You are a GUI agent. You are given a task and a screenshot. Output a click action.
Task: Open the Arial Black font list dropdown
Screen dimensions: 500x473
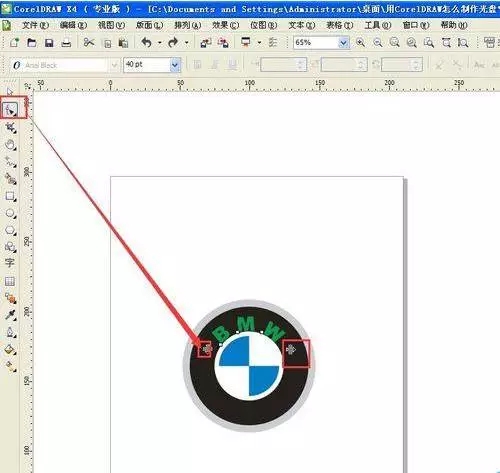[114, 65]
